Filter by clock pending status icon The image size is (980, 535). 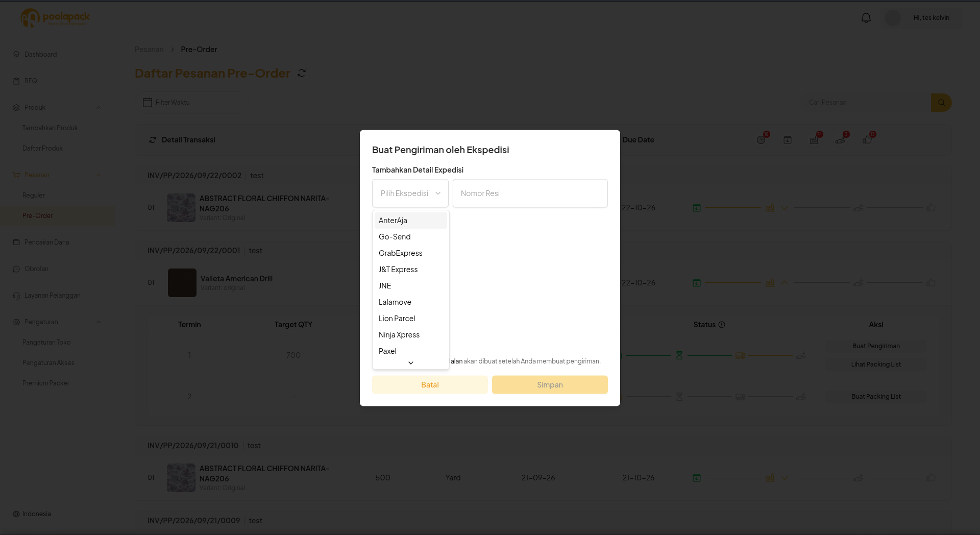(761, 140)
